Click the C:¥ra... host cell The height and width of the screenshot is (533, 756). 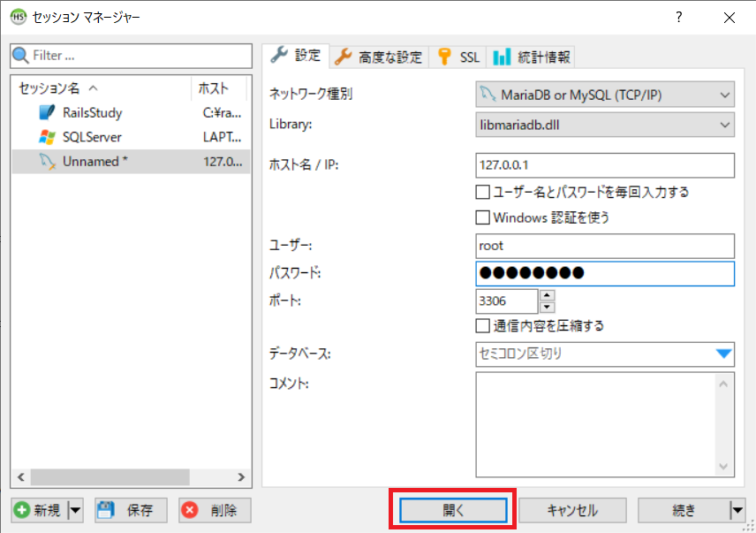tap(222, 113)
